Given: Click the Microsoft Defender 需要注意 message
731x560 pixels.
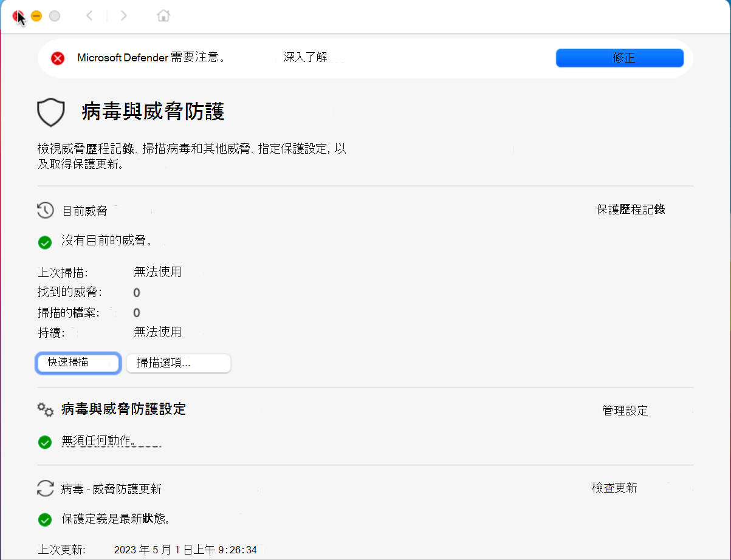Looking at the screenshot, I should [151, 58].
